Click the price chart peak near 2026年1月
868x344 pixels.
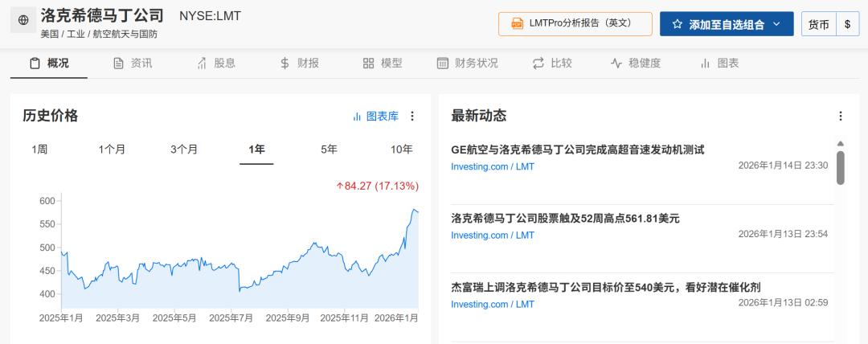[414, 210]
